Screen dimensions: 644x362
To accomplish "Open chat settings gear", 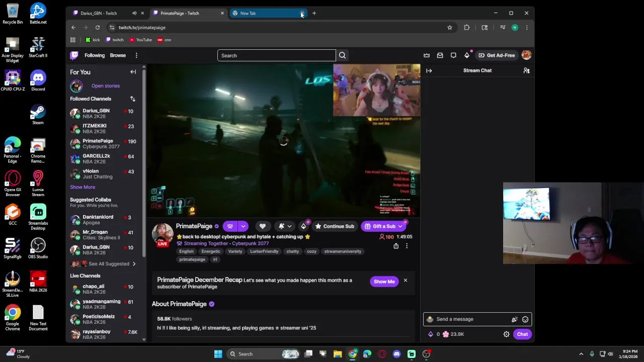I will click(x=507, y=334).
